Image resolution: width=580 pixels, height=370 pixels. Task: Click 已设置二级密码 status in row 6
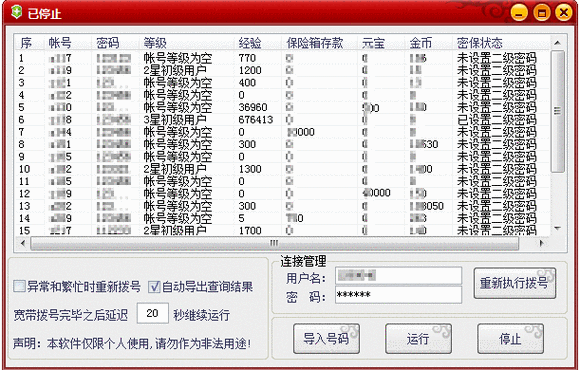(496, 120)
